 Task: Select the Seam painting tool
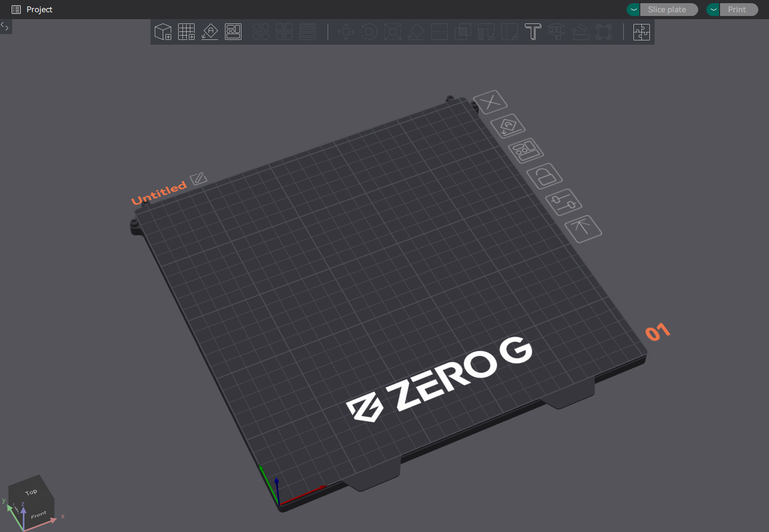pyautogui.click(x=509, y=32)
